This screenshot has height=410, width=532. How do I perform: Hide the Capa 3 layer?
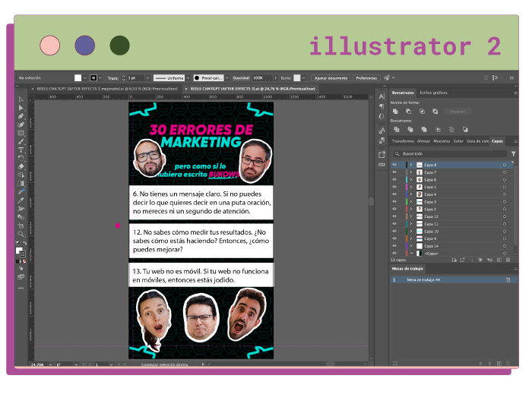pyautogui.click(x=394, y=202)
